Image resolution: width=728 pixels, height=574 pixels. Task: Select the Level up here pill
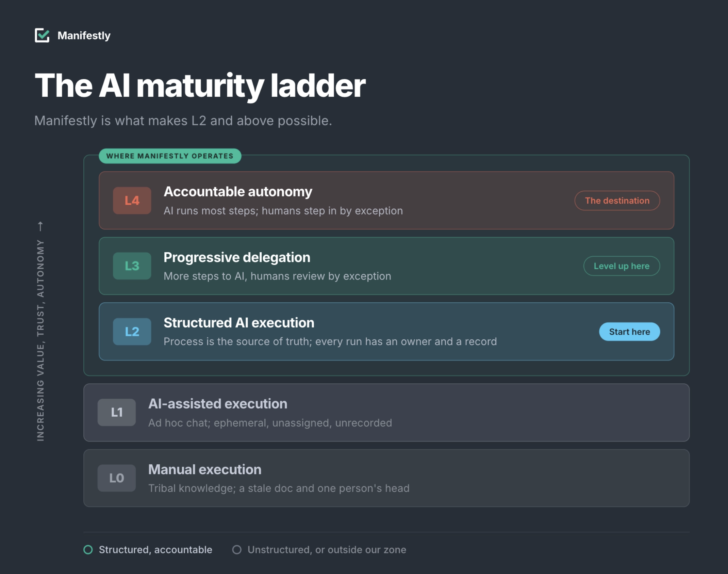tap(622, 266)
